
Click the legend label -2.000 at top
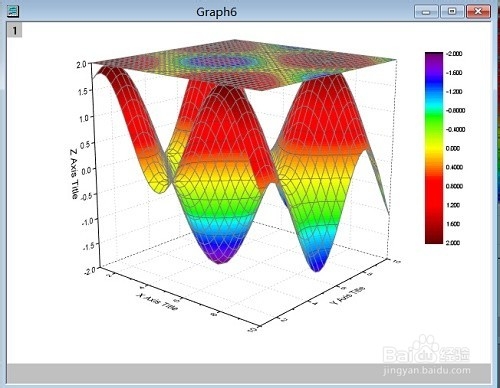(x=454, y=54)
